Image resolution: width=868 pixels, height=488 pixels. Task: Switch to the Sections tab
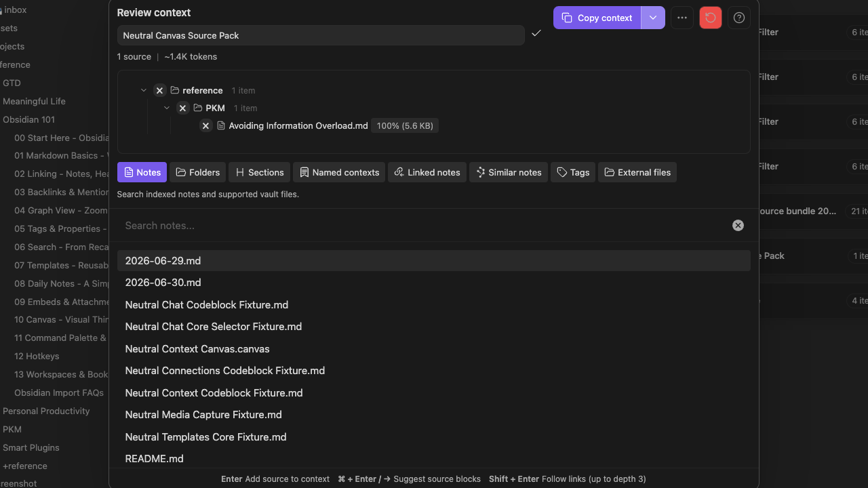[x=260, y=172]
